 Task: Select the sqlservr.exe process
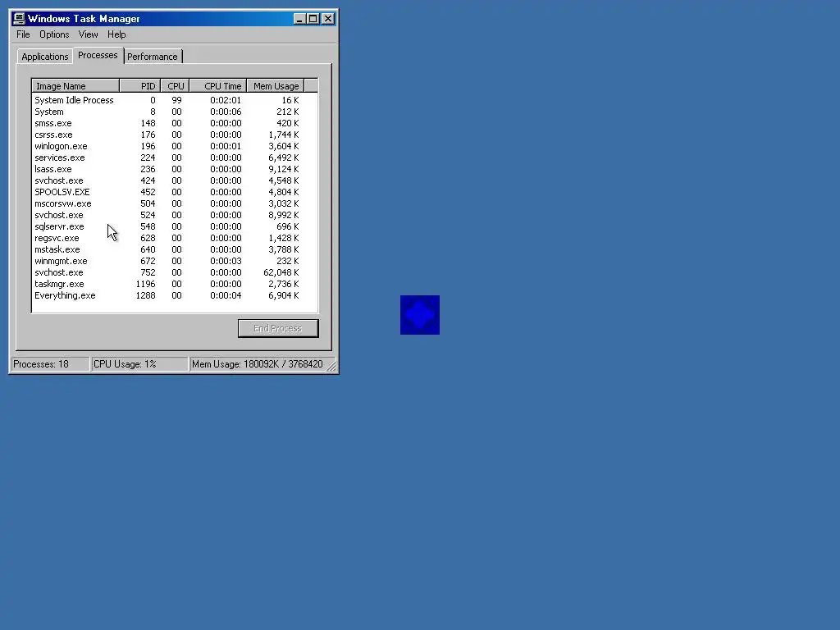tap(175, 226)
